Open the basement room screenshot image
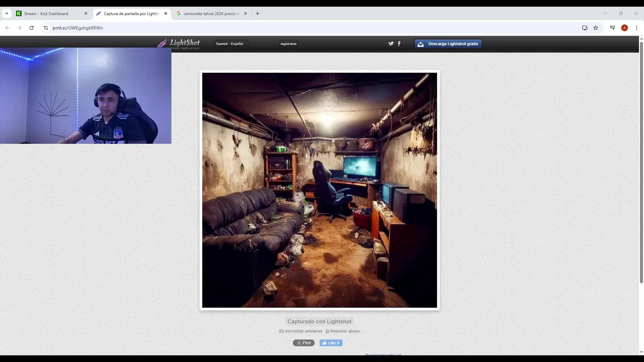The image size is (644, 362). tap(319, 190)
